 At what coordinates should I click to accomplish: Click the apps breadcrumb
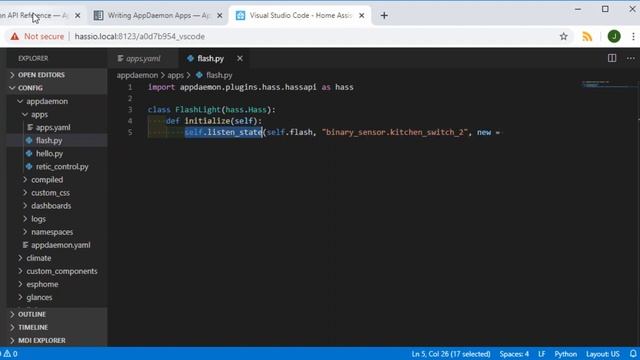tap(176, 75)
